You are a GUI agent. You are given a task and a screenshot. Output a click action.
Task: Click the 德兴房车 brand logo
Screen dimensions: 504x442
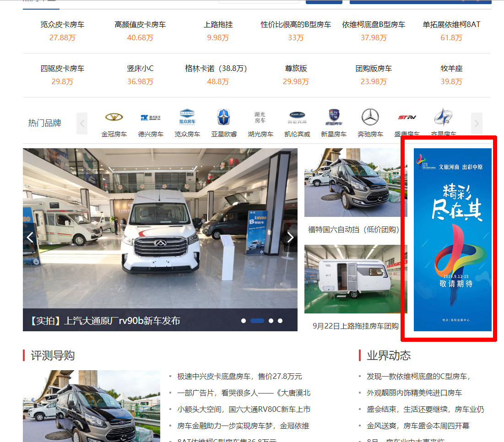coord(151,118)
